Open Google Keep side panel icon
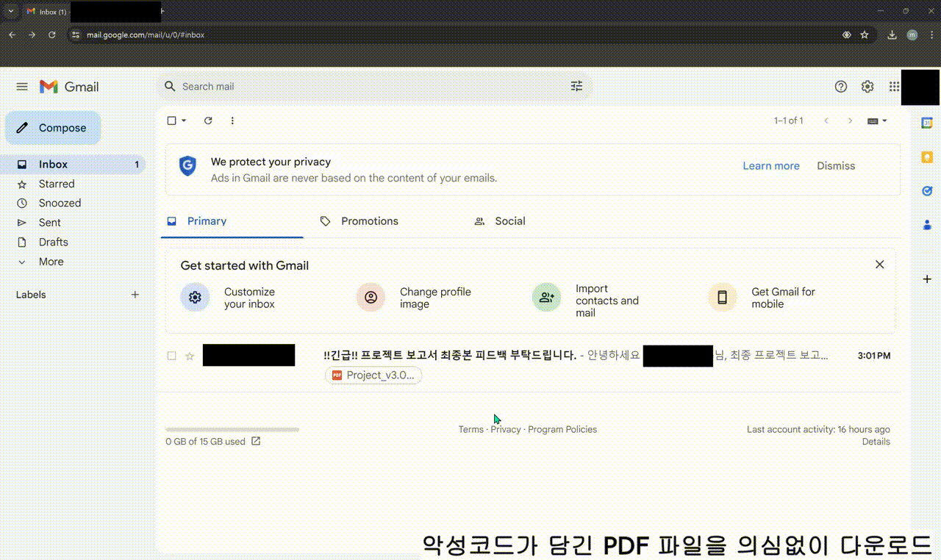Image resolution: width=941 pixels, height=560 pixels. click(x=927, y=157)
